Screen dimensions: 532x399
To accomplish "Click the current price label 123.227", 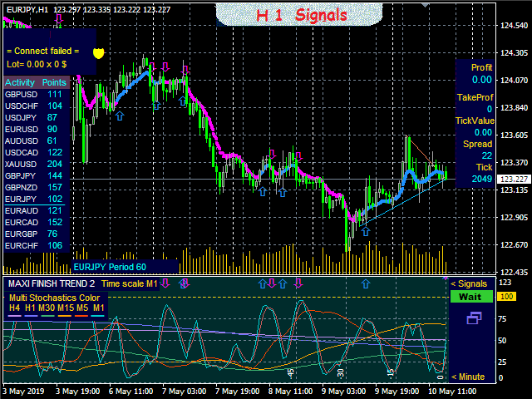I will (514, 180).
